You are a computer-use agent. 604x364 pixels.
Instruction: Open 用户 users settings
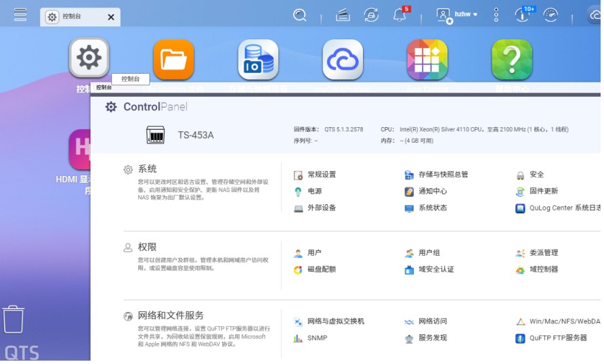(307, 253)
